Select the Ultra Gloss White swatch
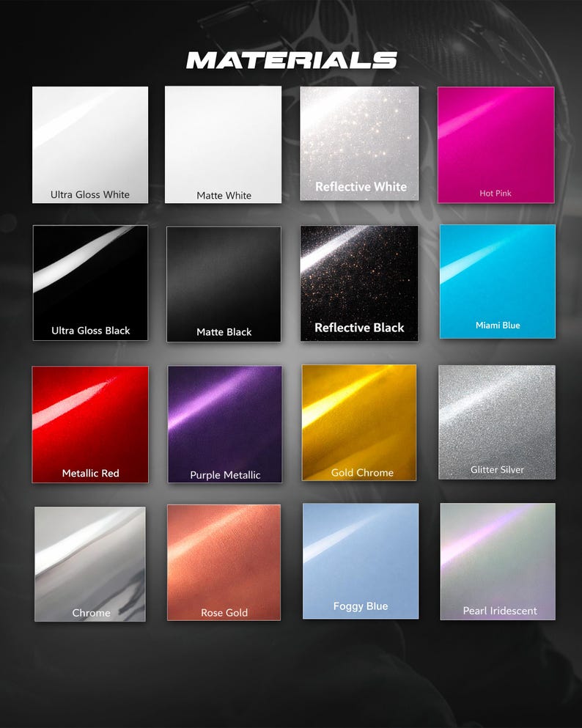Screen dimensions: 582x728 point(90,145)
